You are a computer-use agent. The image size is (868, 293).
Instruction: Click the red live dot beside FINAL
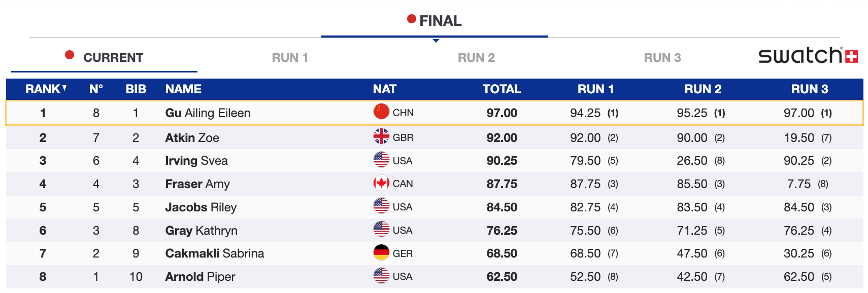412,19
